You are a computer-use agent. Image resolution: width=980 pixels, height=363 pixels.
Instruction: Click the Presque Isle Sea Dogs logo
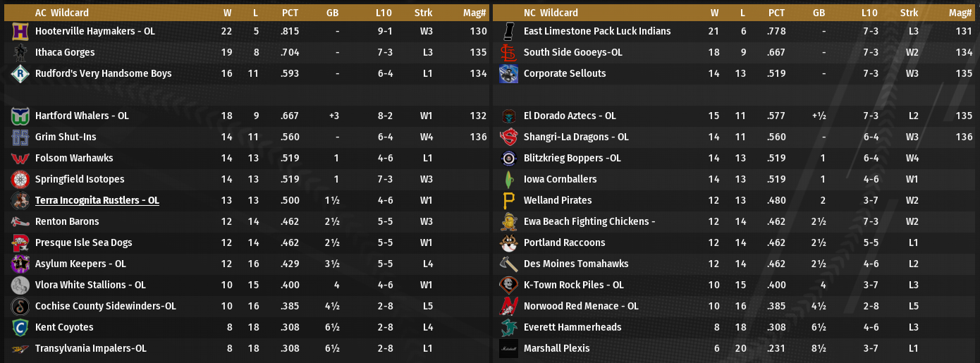pos(20,243)
